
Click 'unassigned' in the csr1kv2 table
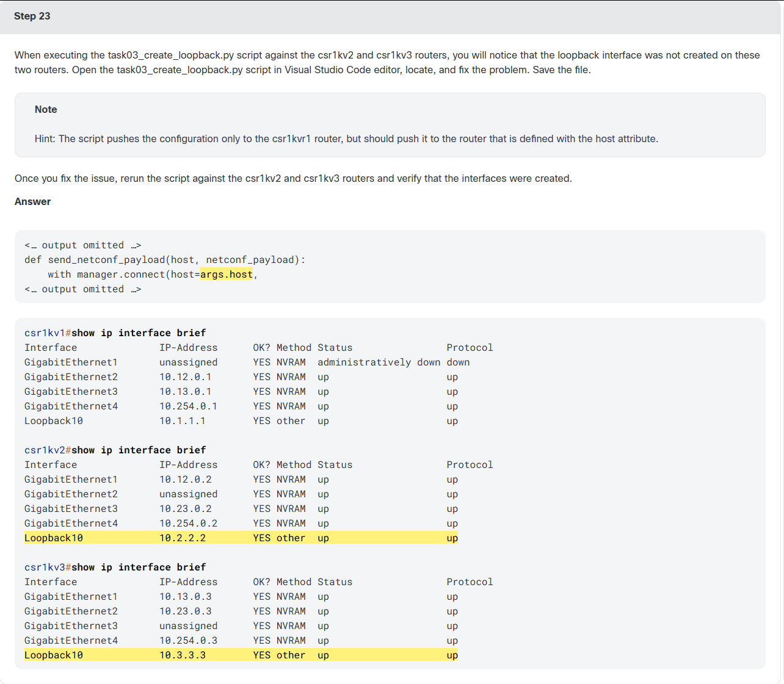click(x=189, y=494)
